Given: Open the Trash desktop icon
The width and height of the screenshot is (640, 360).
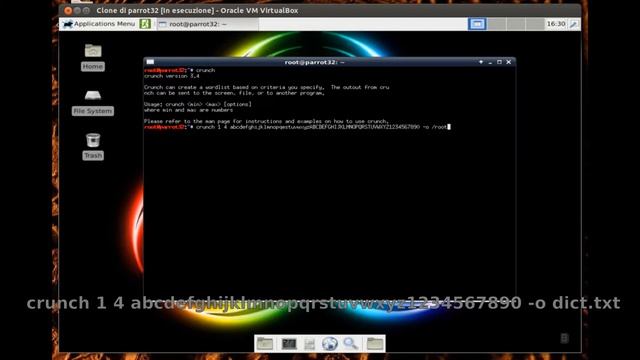Looking at the screenshot, I should [93, 147].
